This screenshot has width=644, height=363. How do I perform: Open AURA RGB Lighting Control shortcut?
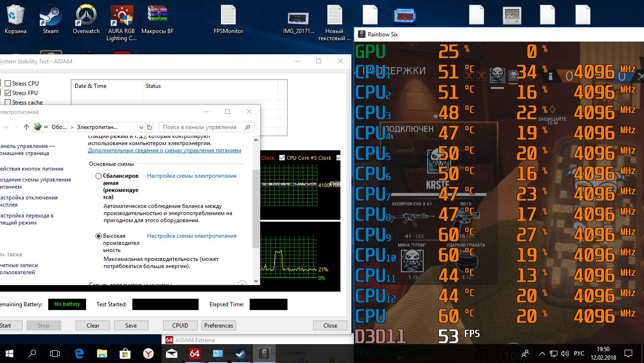[122, 23]
